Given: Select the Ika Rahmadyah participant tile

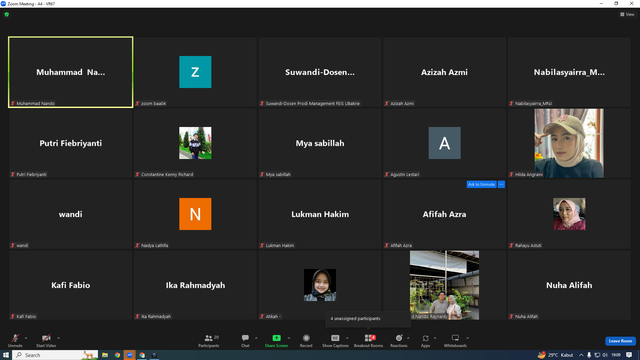Looking at the screenshot, I should (x=195, y=285).
